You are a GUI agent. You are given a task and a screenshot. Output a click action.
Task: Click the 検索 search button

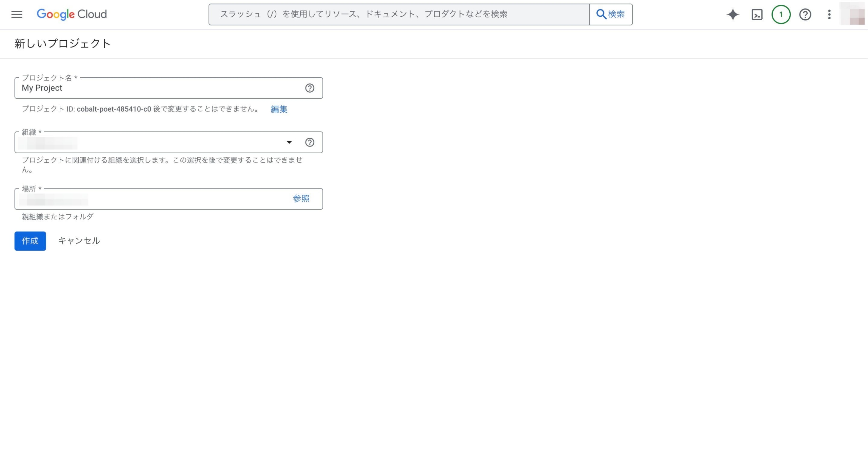(616, 14)
